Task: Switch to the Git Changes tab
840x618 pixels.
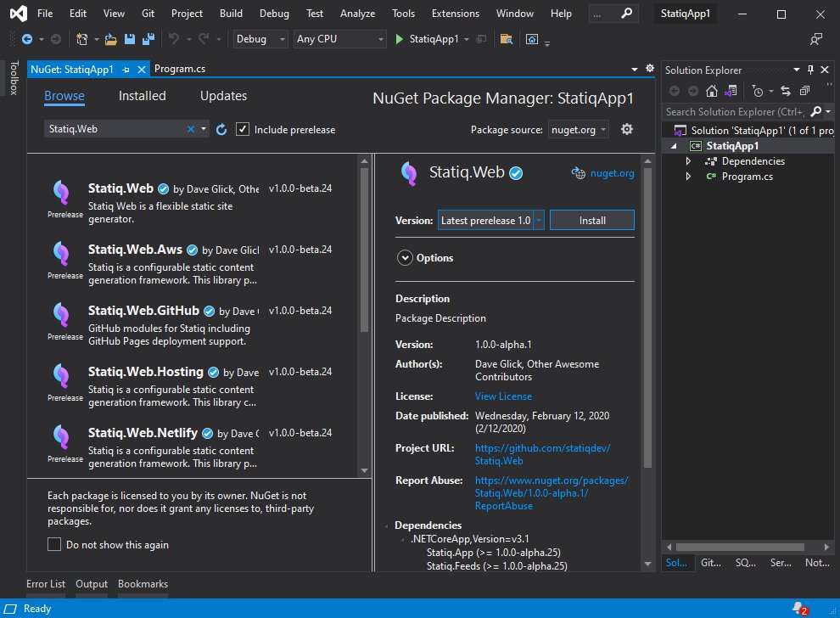Action: [711, 563]
